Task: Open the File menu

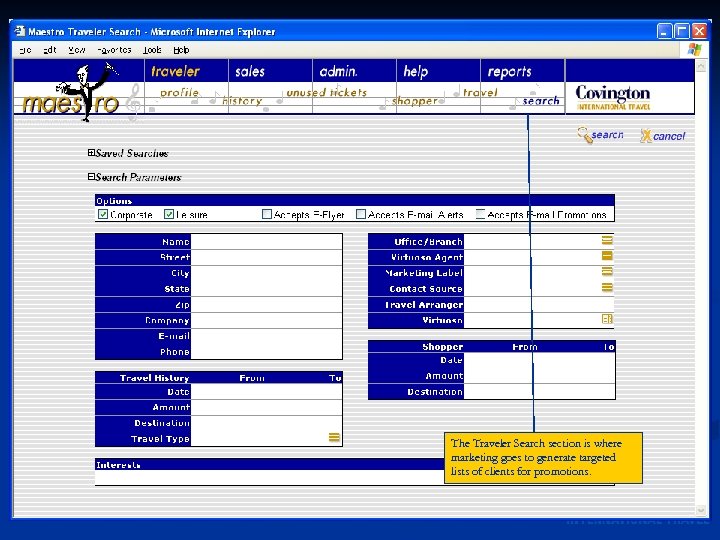Action: pos(26,50)
